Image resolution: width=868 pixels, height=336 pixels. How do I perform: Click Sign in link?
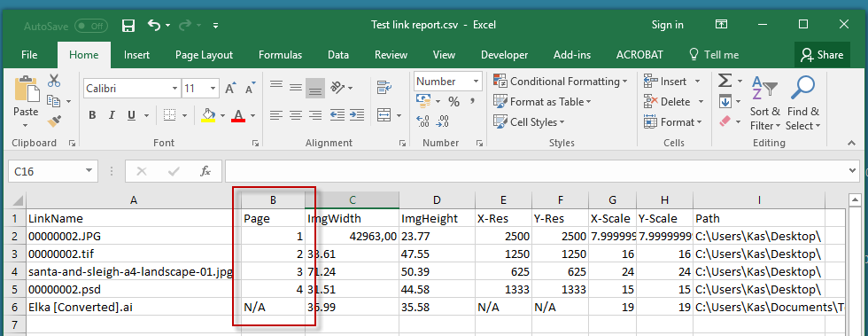(x=668, y=25)
